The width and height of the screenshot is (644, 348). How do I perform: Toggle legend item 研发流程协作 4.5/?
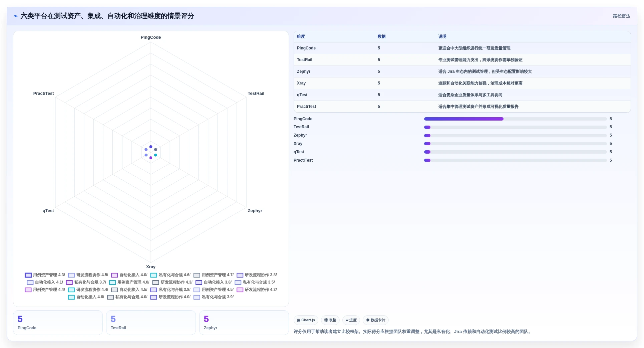(88, 275)
